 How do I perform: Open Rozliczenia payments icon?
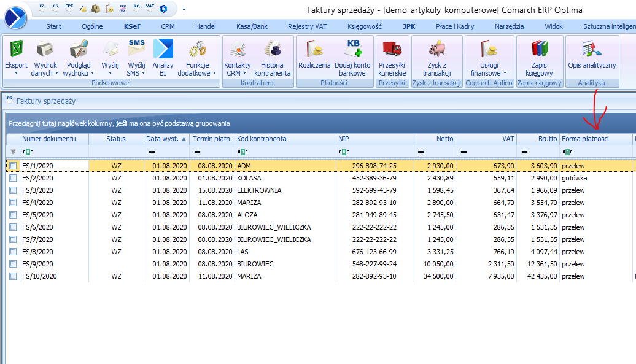314,48
